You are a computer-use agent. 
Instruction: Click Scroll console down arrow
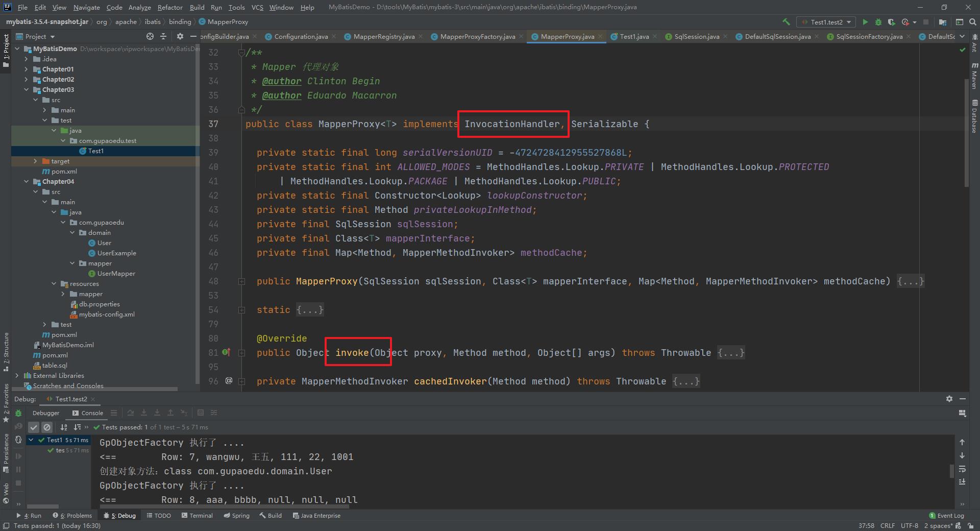962,455
